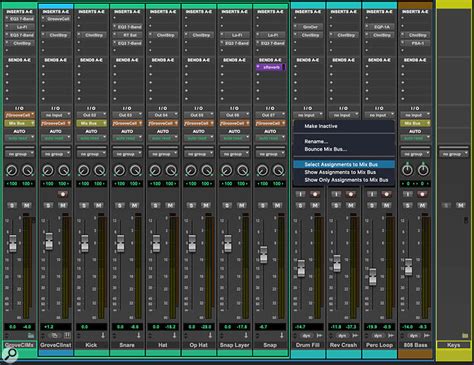Open the no group selector on Keys track
The image size is (474, 365).
(x=454, y=154)
